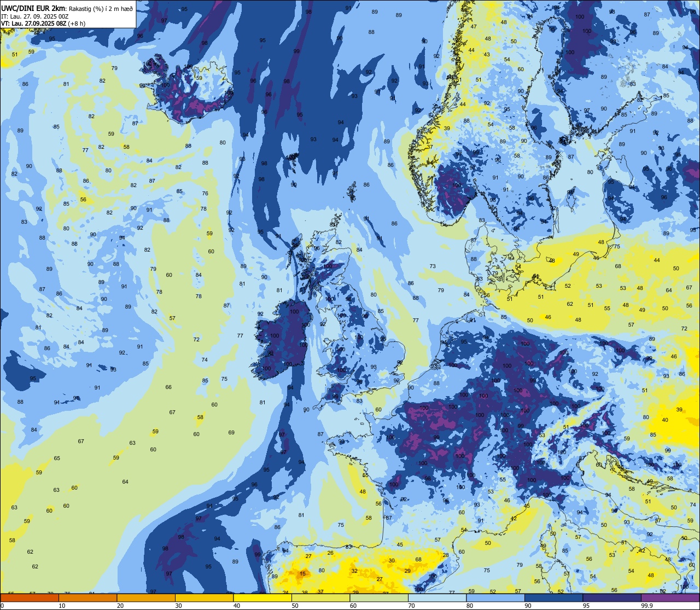The image size is (700, 610).
Task: Click the humidity value 15 over Spain
Action: coord(302,574)
